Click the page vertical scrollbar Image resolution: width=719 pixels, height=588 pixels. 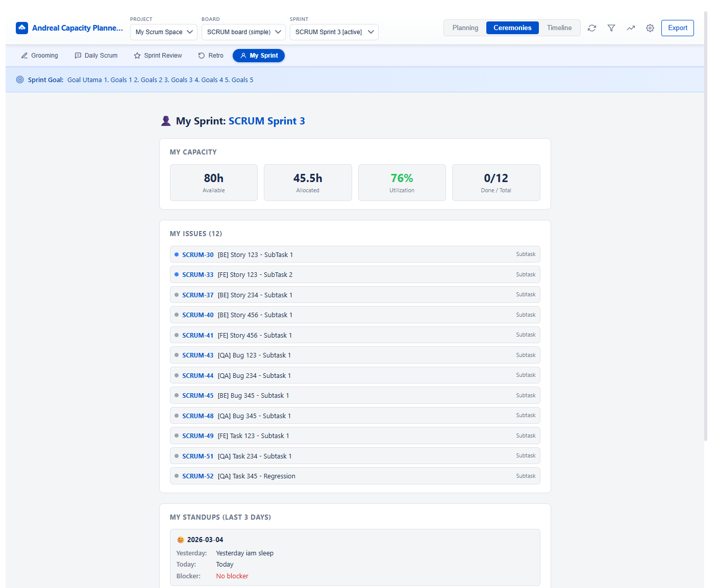click(706, 224)
